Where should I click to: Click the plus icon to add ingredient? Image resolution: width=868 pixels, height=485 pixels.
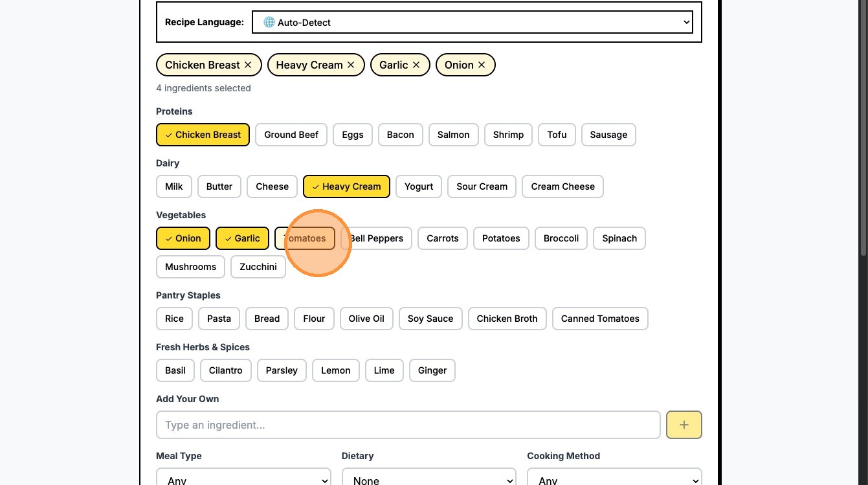tap(684, 425)
